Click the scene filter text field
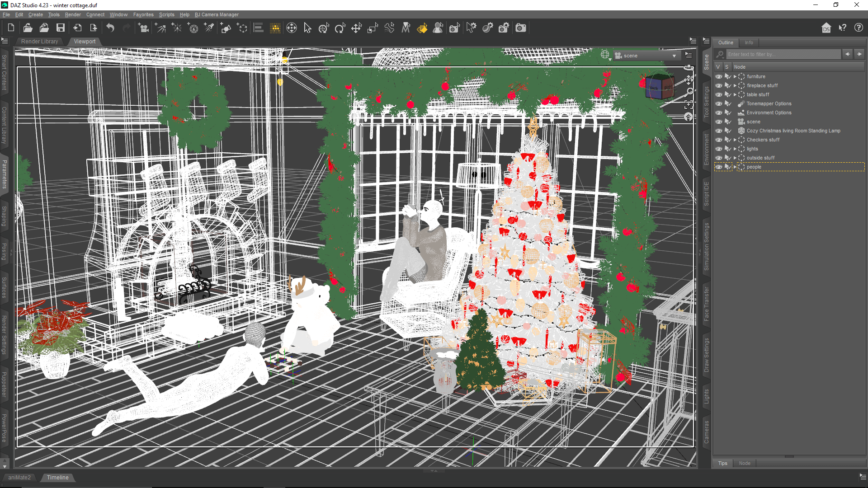This screenshot has height=488, width=868. coord(783,54)
